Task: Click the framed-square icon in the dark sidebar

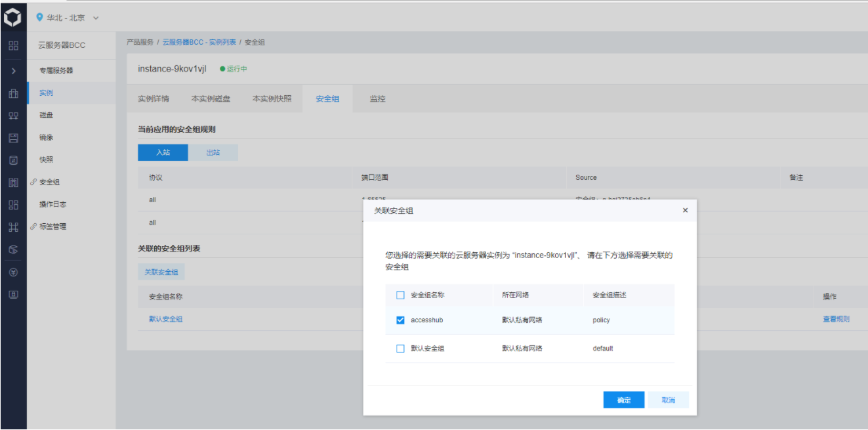Action: click(13, 183)
